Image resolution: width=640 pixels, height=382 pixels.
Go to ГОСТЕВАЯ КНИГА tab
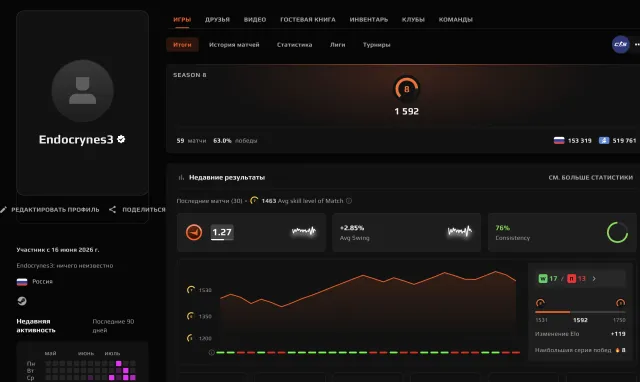tap(307, 19)
